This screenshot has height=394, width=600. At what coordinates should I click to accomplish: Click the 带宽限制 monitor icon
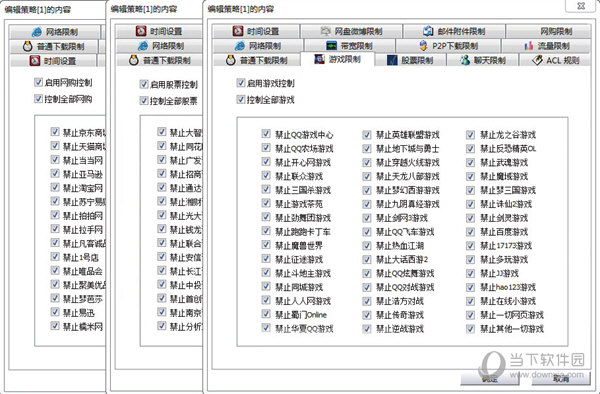coord(331,46)
